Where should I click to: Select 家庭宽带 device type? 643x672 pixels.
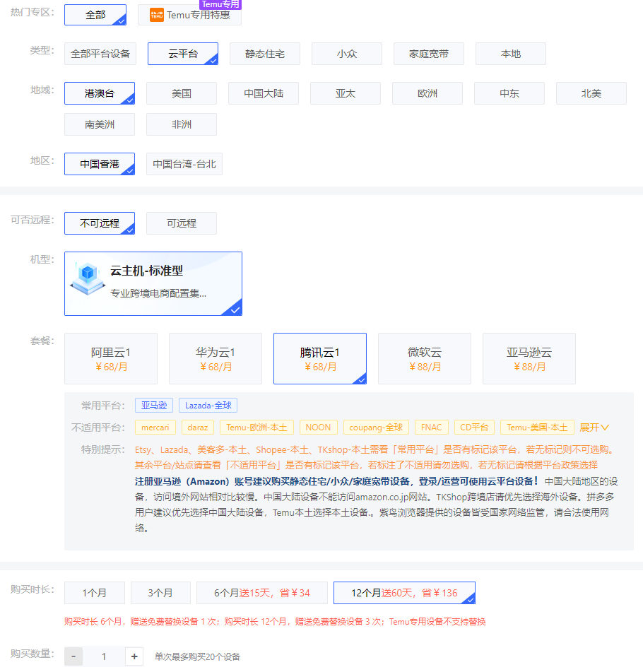click(429, 54)
